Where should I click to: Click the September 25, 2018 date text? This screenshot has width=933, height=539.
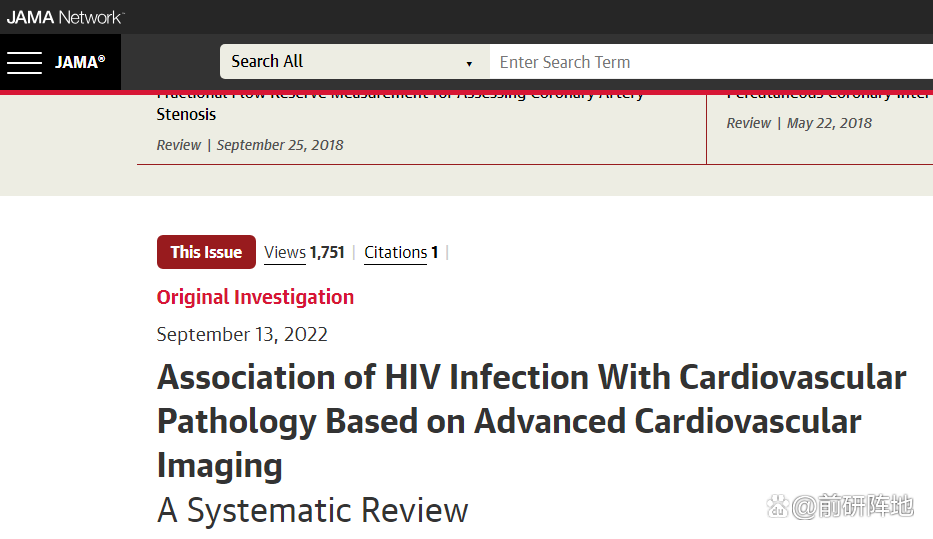coord(280,145)
